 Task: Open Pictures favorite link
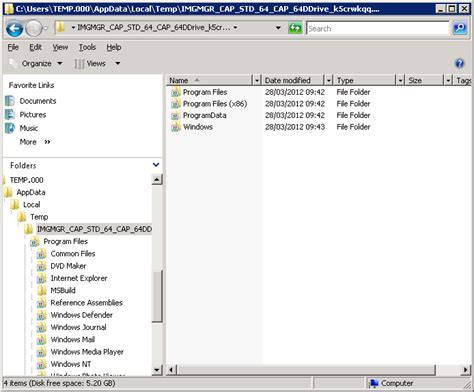pos(33,115)
